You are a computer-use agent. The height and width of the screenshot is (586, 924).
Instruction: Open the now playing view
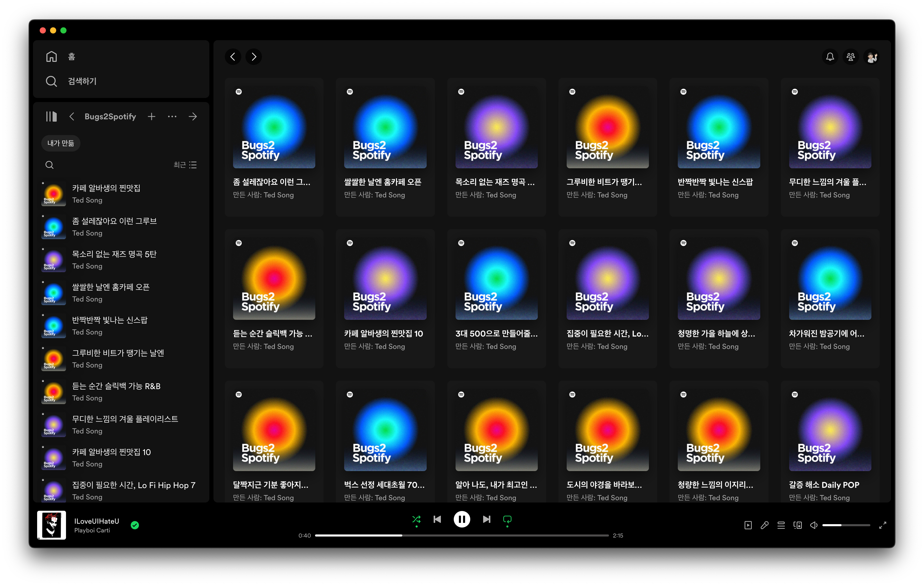point(748,525)
